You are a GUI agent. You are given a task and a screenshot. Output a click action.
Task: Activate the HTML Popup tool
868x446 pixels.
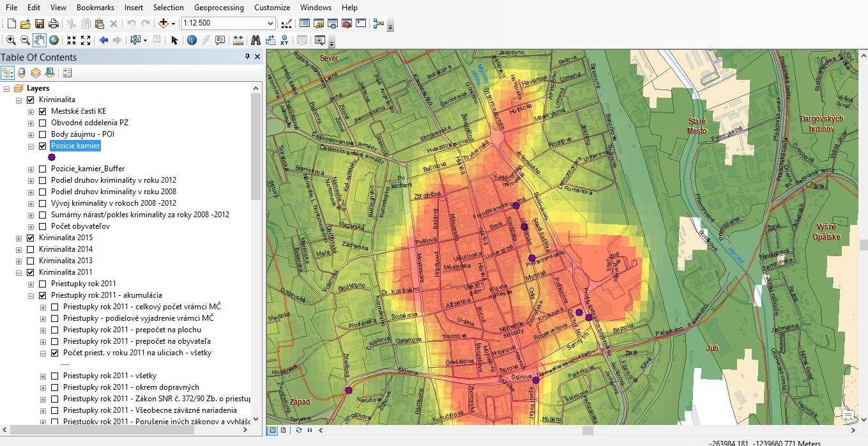click(x=220, y=40)
